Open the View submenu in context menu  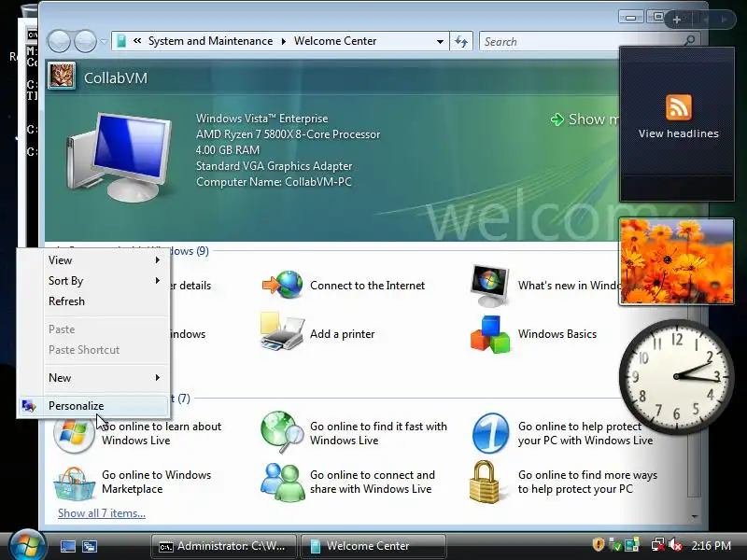pos(93,260)
